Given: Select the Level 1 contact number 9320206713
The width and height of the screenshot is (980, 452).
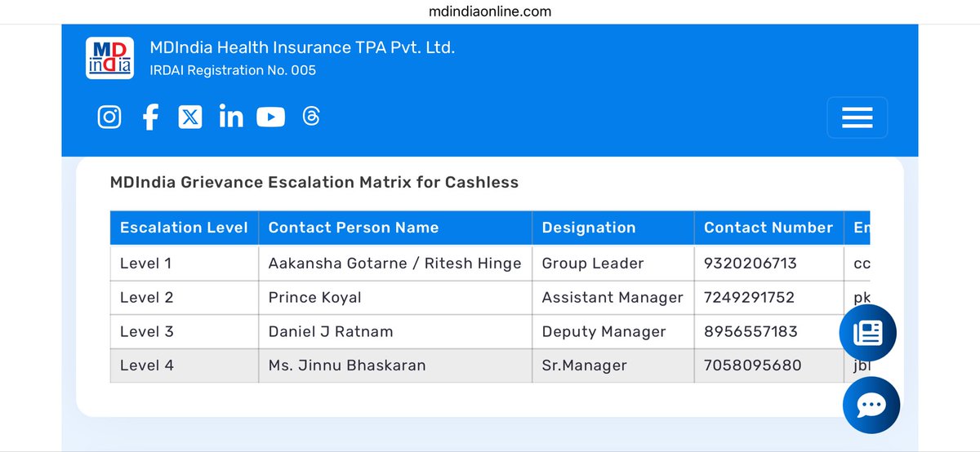Looking at the screenshot, I should pos(751,263).
